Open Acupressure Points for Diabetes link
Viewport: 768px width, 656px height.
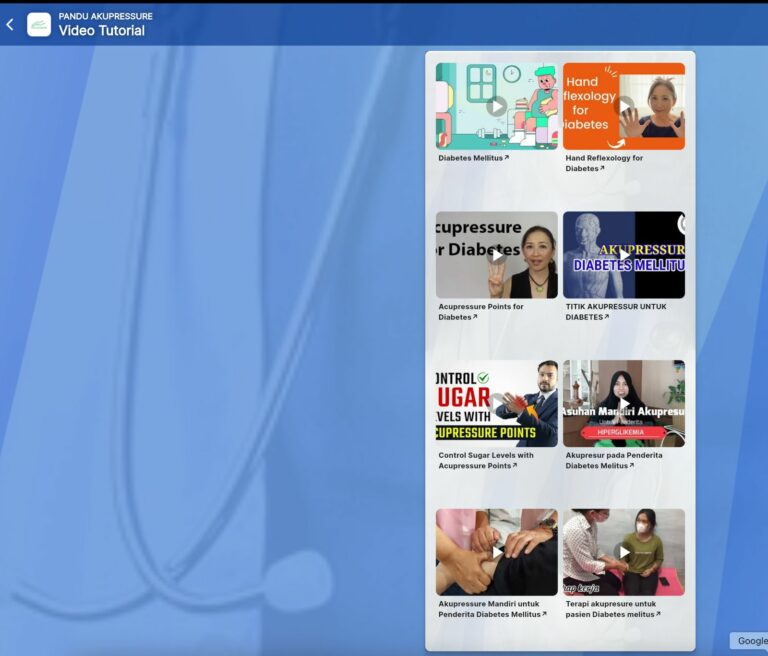pyautogui.click(x=481, y=312)
